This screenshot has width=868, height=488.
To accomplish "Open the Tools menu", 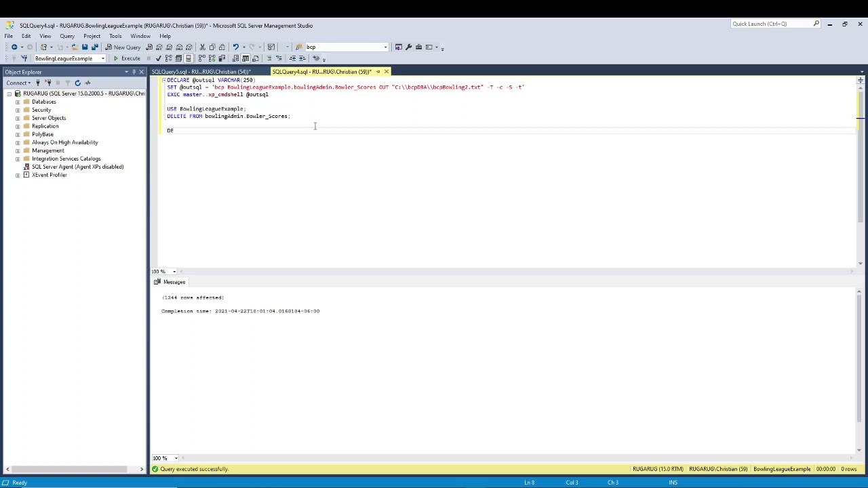I will [115, 36].
